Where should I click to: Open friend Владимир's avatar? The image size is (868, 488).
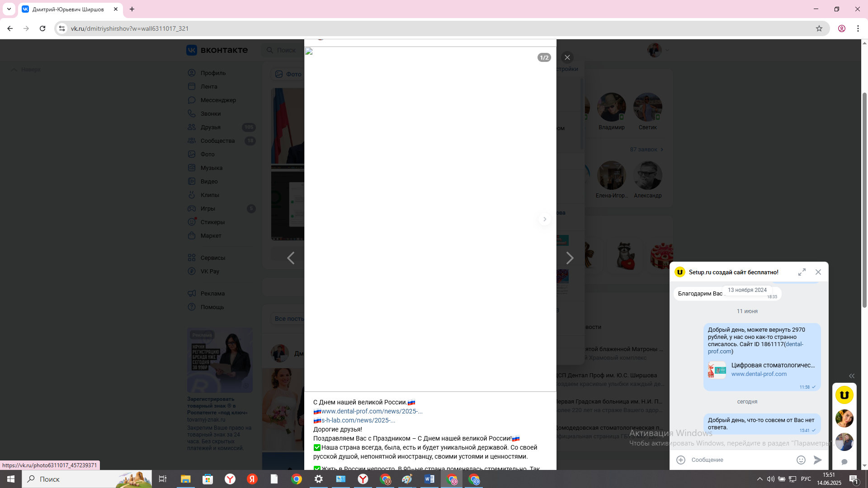(x=612, y=108)
